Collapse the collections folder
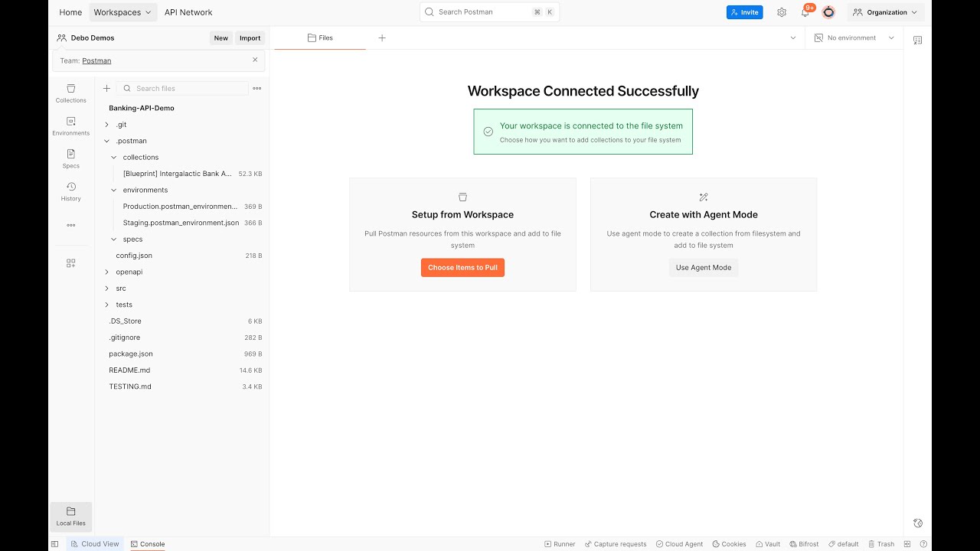980x551 pixels. (x=114, y=157)
